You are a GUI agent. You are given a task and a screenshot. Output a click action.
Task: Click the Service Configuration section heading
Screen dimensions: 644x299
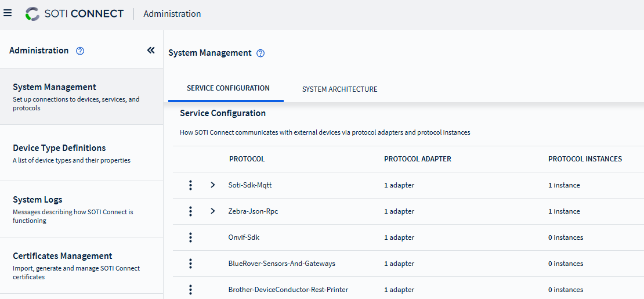223,113
